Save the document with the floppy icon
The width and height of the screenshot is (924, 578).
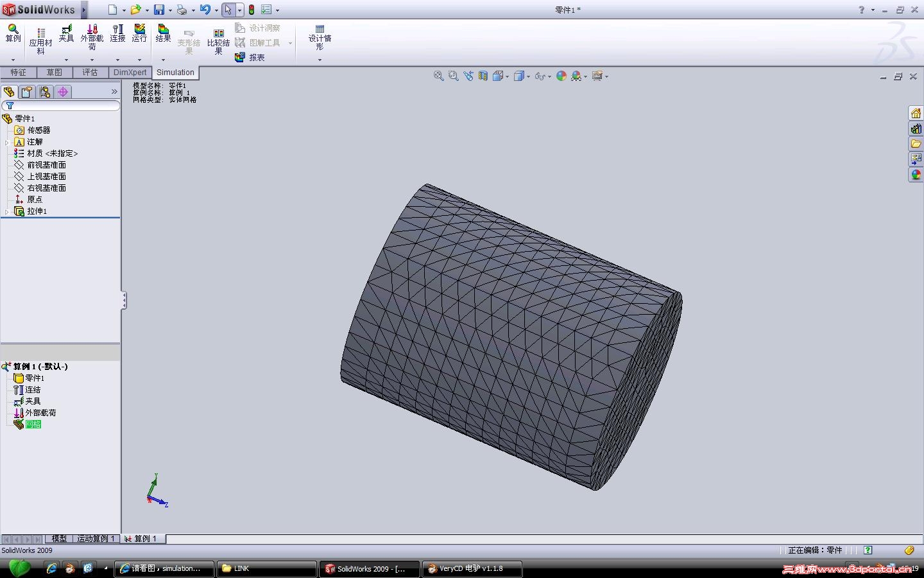point(158,10)
